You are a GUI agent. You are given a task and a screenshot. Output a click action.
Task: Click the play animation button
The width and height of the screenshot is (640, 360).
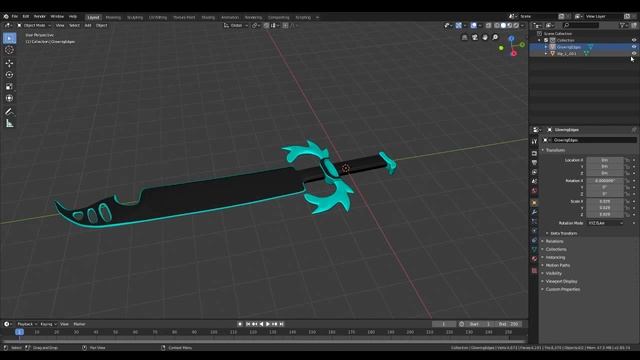pos(268,324)
